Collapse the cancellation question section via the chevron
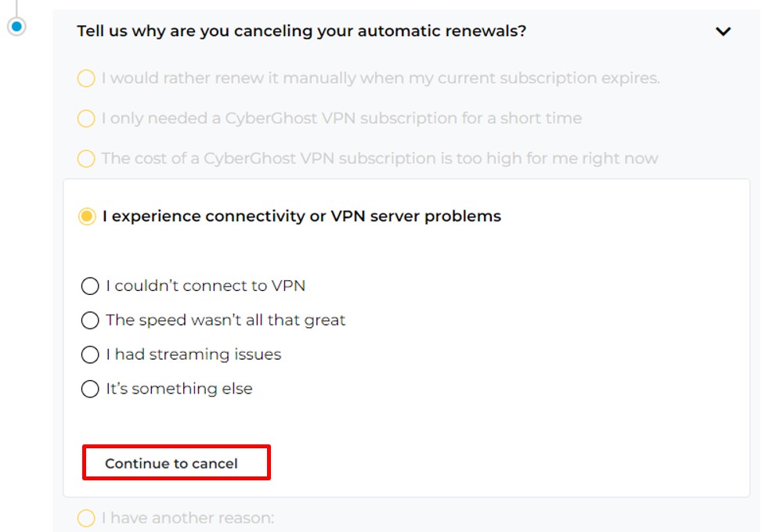The height and width of the screenshot is (532, 776). click(x=724, y=31)
